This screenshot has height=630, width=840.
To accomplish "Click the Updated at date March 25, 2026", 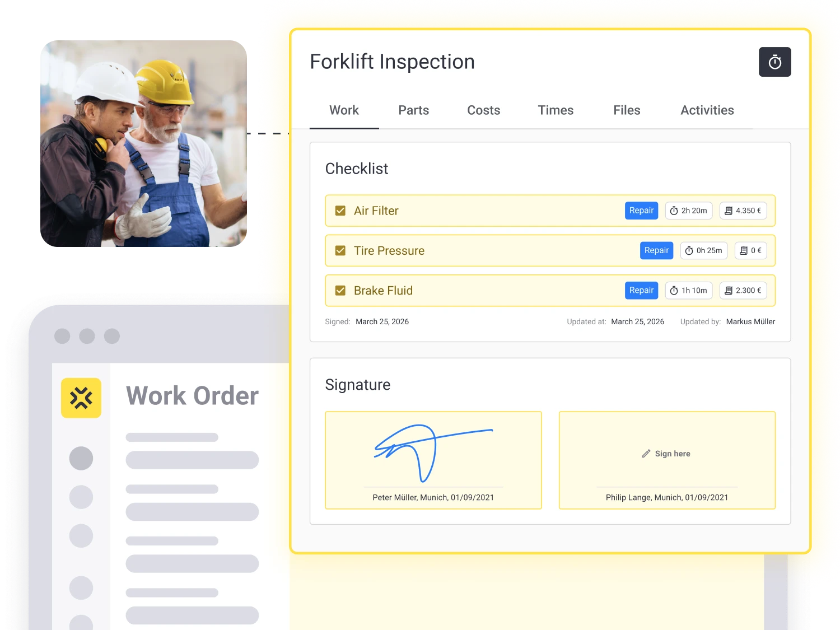I will tap(637, 321).
